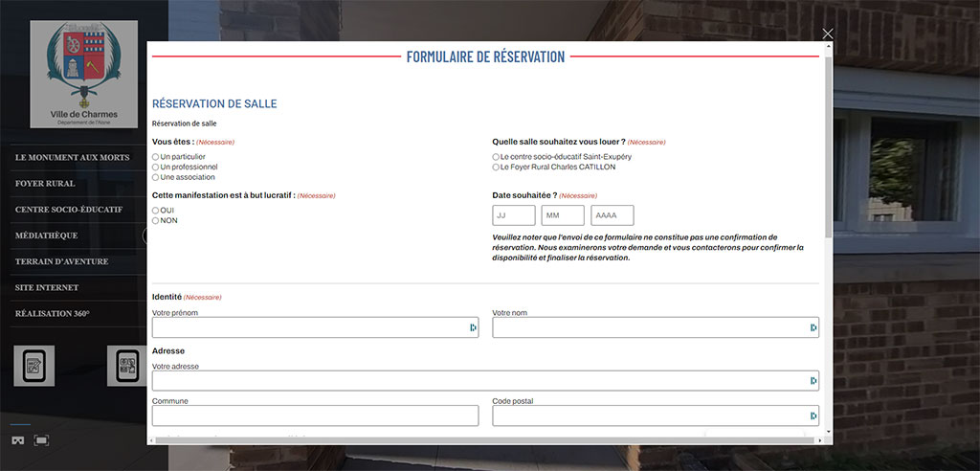Click the QR code tablet icon

point(126,366)
